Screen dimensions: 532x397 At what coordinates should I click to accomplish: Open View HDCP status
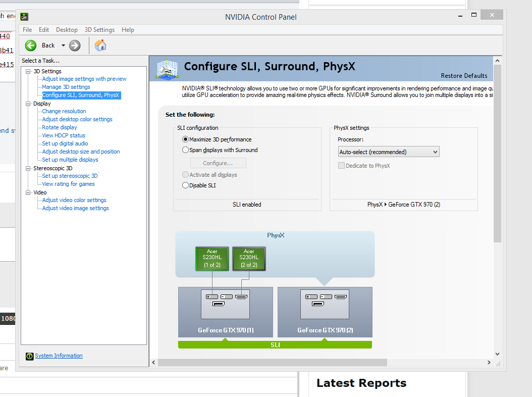pos(64,135)
